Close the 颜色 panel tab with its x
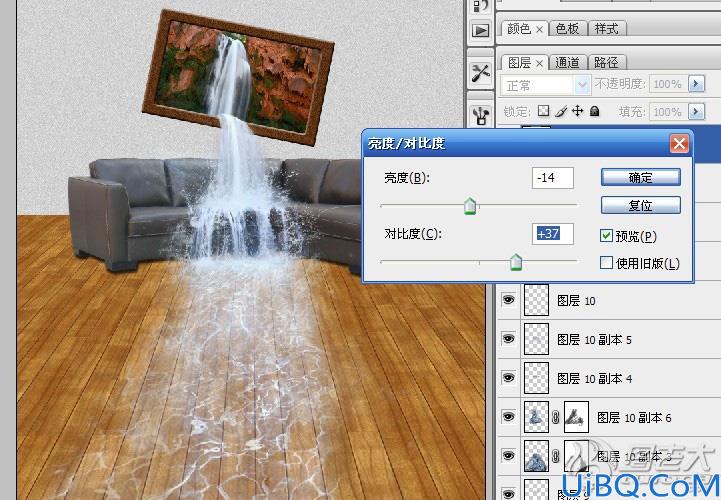The width and height of the screenshot is (721, 500). 539,29
